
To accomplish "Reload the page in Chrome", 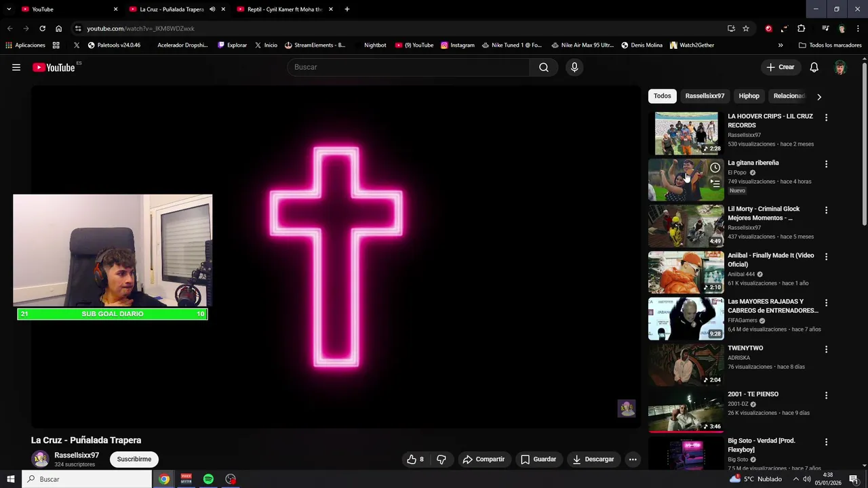I will point(42,28).
